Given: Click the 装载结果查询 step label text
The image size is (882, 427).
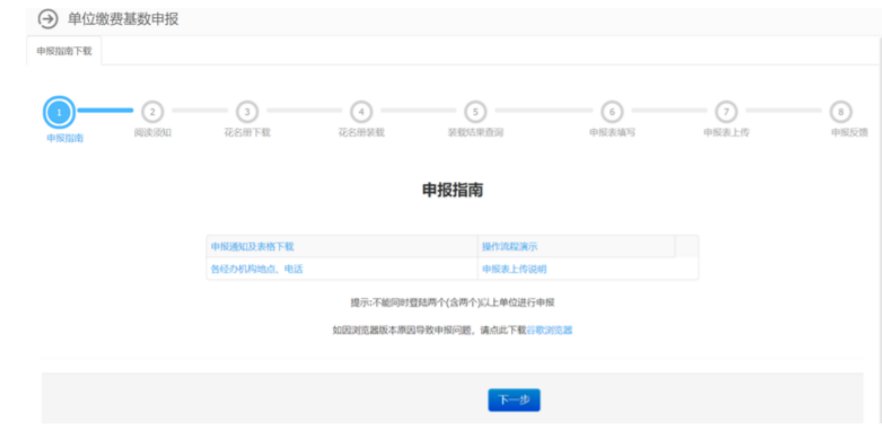Looking at the screenshot, I should pyautogui.click(x=476, y=132).
